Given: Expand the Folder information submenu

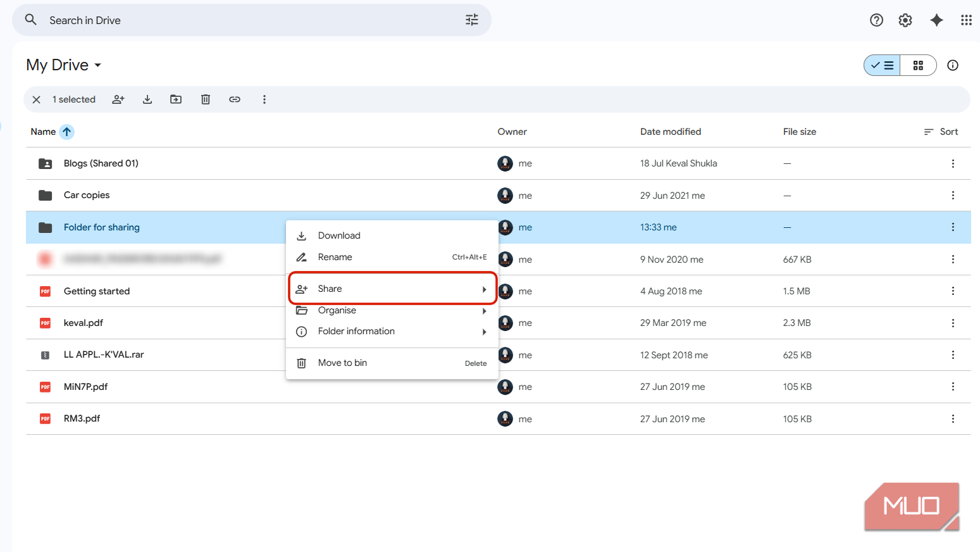Looking at the screenshot, I should pos(392,331).
